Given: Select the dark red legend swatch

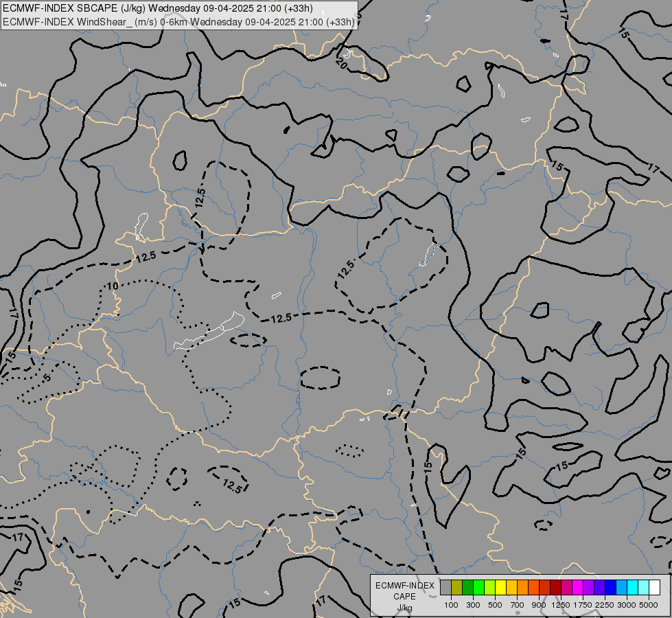Looking at the screenshot, I should point(555,588).
